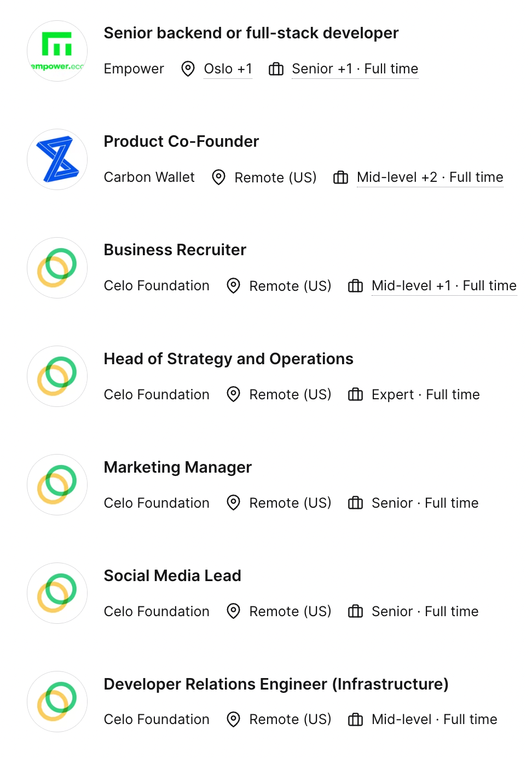Screen dimensions: 532x758
Task: Open the Business Recruiter job listing
Action: [175, 250]
